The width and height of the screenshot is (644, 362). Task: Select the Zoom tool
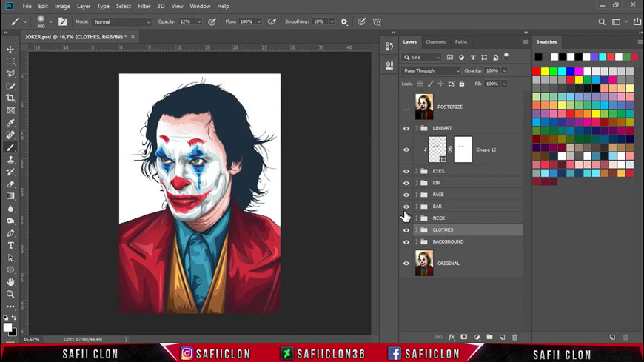pyautogui.click(x=10, y=294)
